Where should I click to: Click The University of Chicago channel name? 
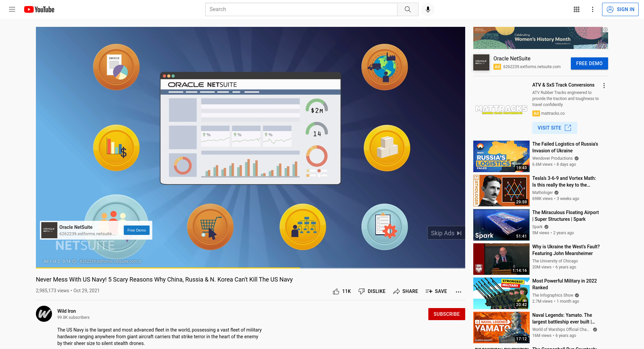pos(555,261)
